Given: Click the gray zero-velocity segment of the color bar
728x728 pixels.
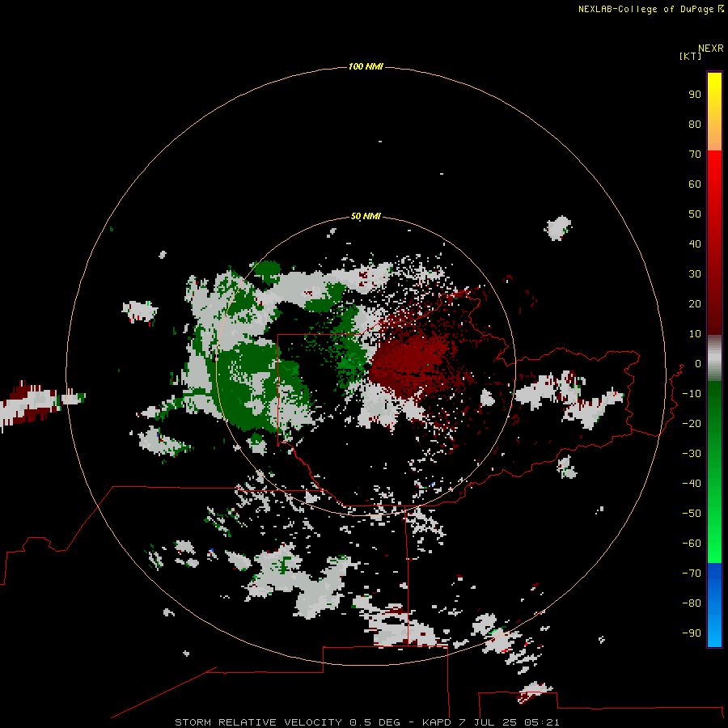Looking at the screenshot, I should pyautogui.click(x=714, y=358).
